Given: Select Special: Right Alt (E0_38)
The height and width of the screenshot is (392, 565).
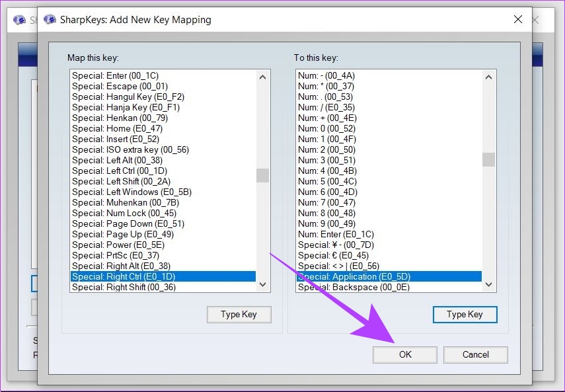Looking at the screenshot, I should tap(163, 266).
